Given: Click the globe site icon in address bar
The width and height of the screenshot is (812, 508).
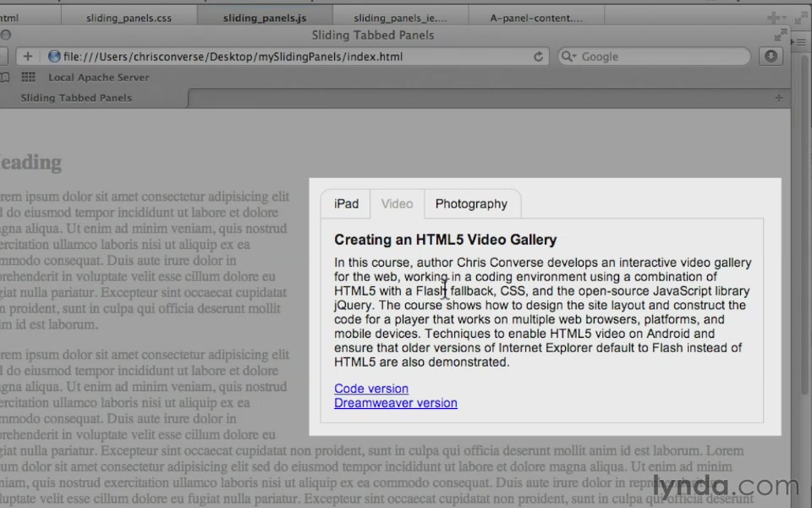Looking at the screenshot, I should (x=54, y=57).
